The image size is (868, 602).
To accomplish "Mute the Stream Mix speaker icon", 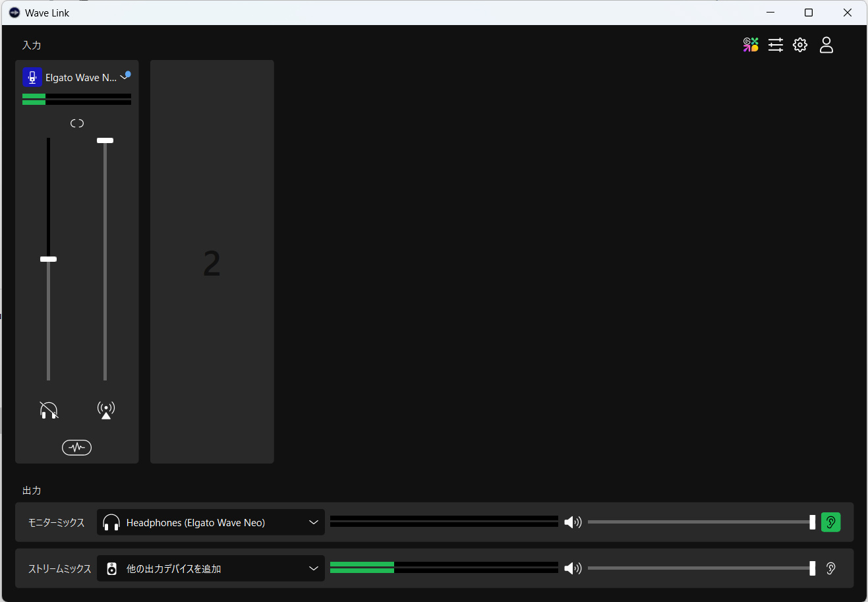I will (573, 568).
